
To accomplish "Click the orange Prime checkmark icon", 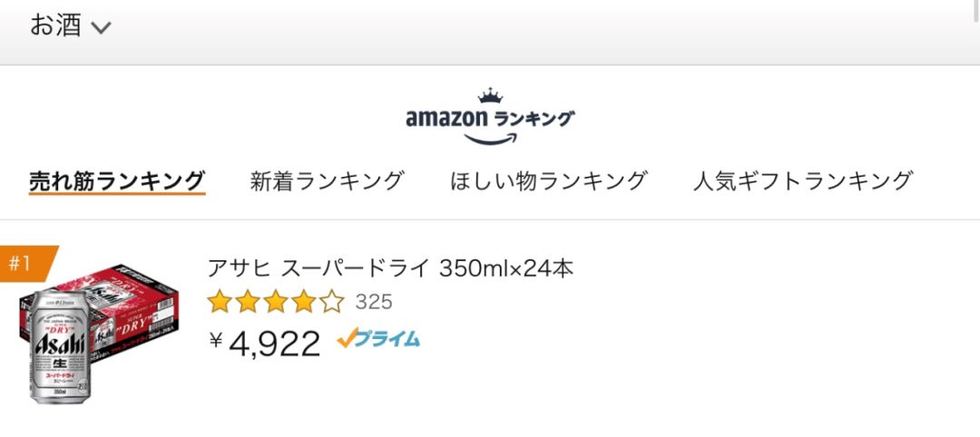I will (348, 338).
